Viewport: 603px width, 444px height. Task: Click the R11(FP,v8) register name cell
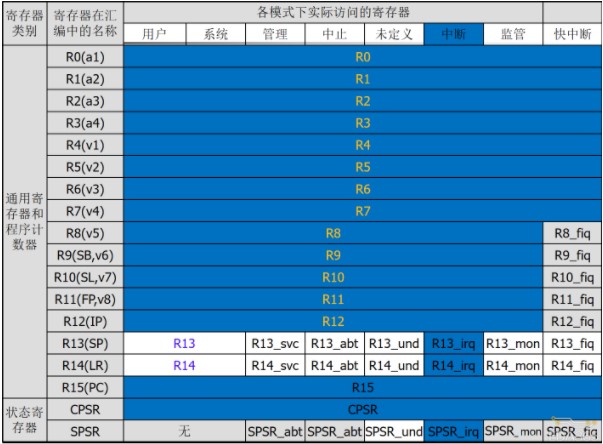(85, 299)
